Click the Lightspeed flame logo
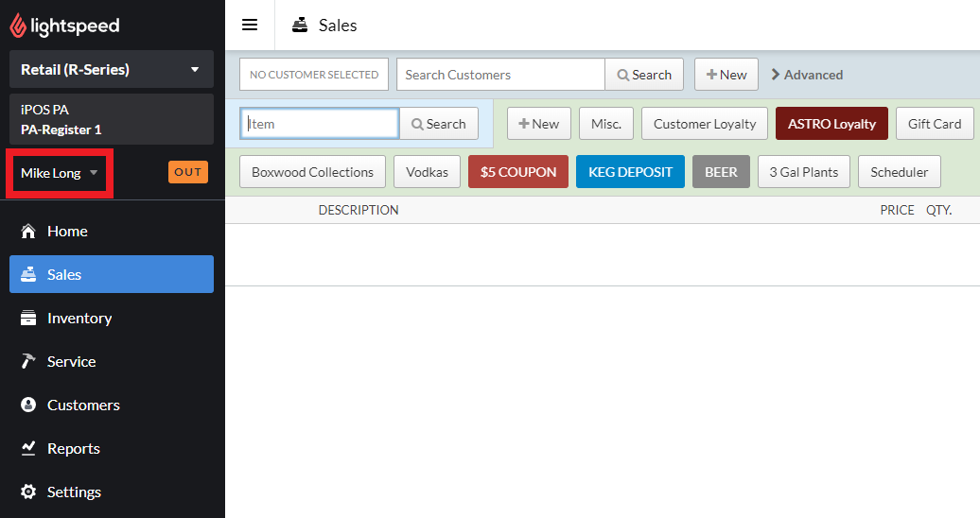Image resolution: width=980 pixels, height=518 pixels. 18,26
